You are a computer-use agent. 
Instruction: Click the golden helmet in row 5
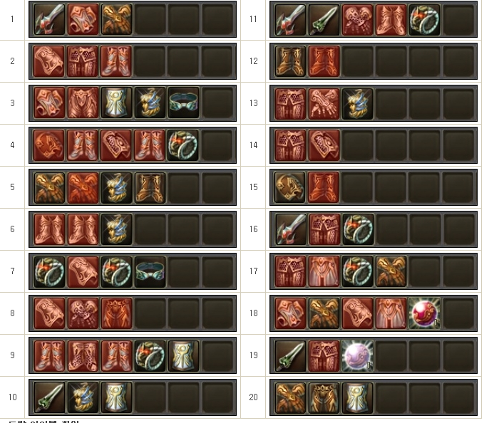116,187
